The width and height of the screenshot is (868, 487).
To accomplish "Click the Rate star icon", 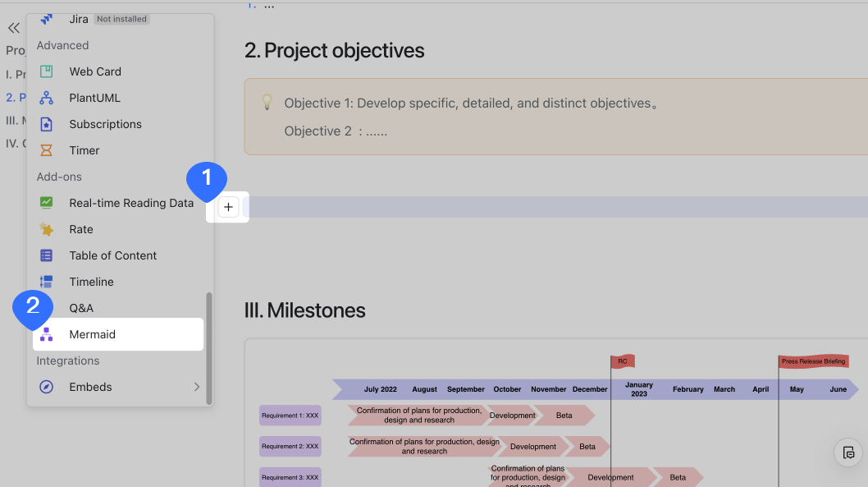I will (47, 229).
